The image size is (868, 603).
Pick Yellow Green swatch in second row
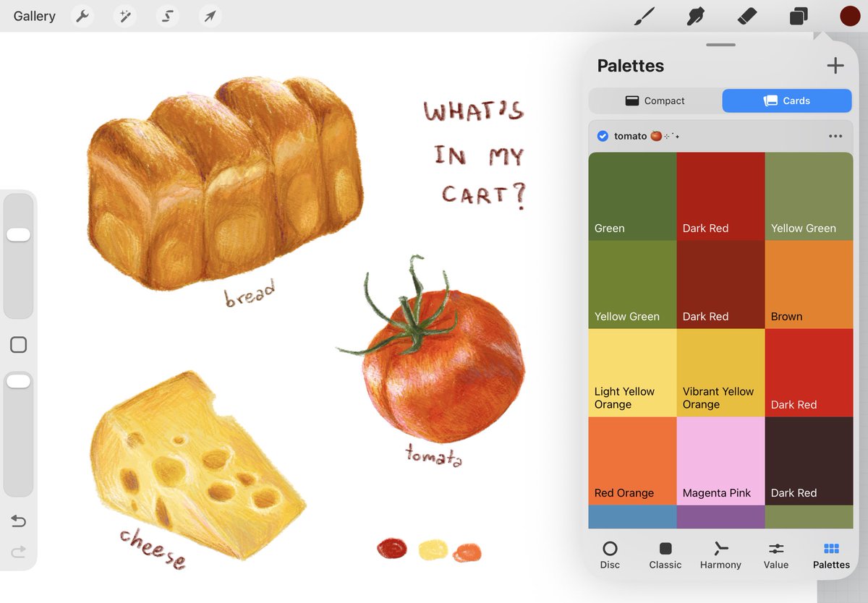[x=632, y=284]
